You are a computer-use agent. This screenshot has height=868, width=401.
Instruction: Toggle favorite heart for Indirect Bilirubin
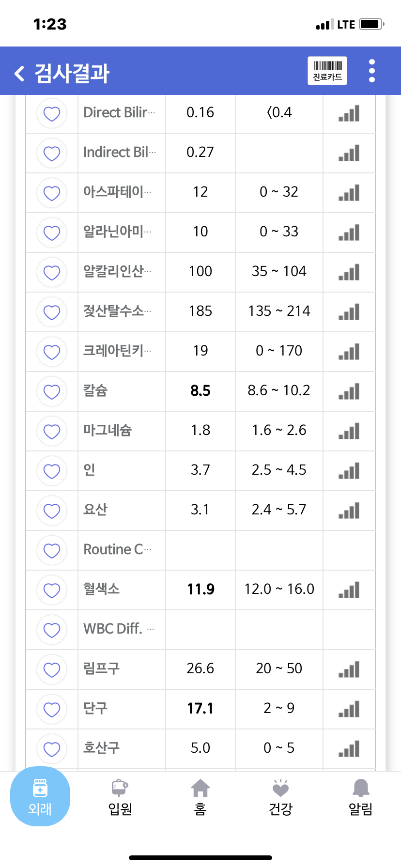tap(52, 153)
